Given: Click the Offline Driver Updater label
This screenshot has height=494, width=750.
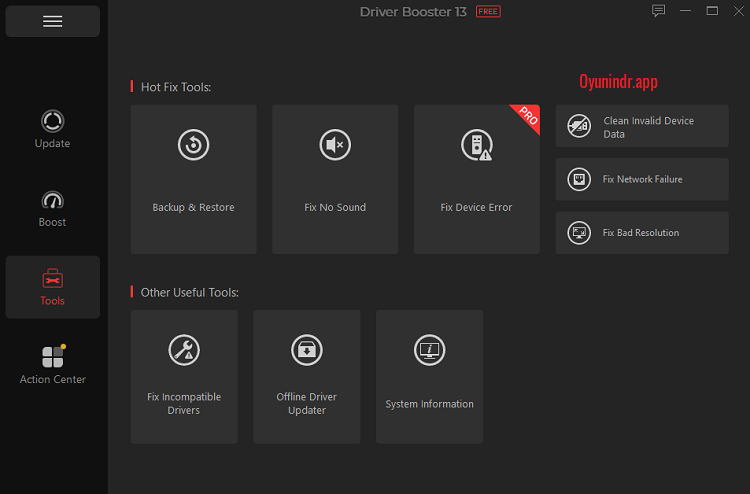Looking at the screenshot, I should click(x=307, y=404).
